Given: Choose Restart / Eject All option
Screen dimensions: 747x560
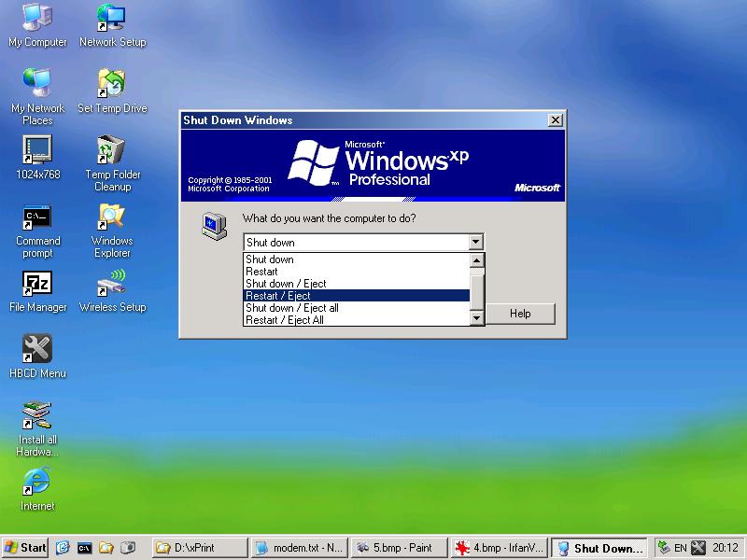Looking at the screenshot, I should pyautogui.click(x=357, y=320).
